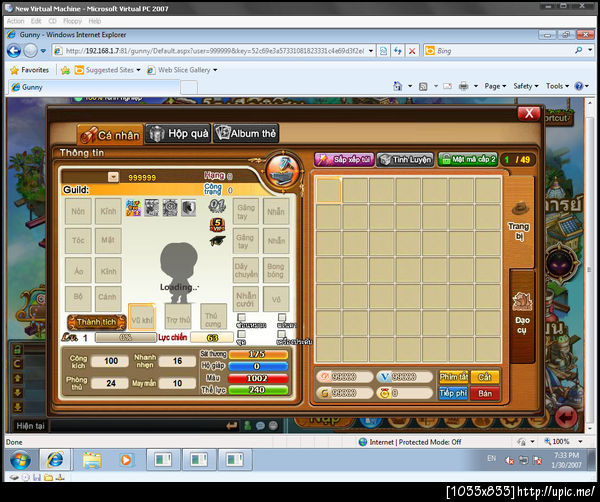Switch to the Hộp quà tab
Screen dimensions: 600x502
178,134
